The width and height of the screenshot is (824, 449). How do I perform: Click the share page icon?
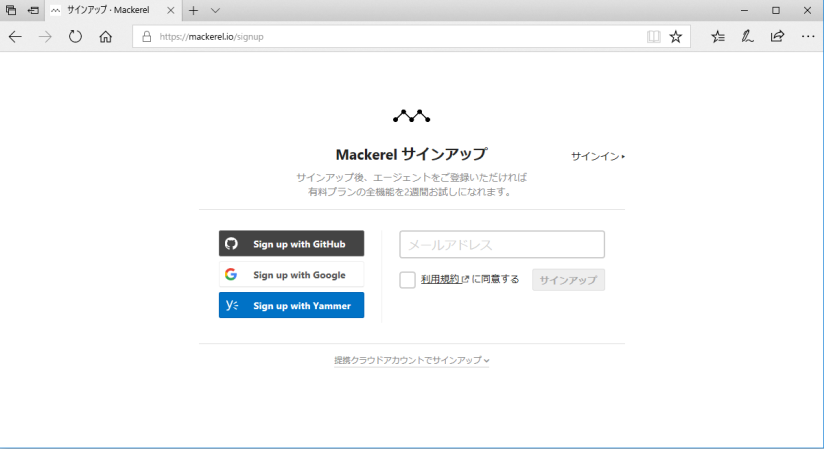point(777,36)
